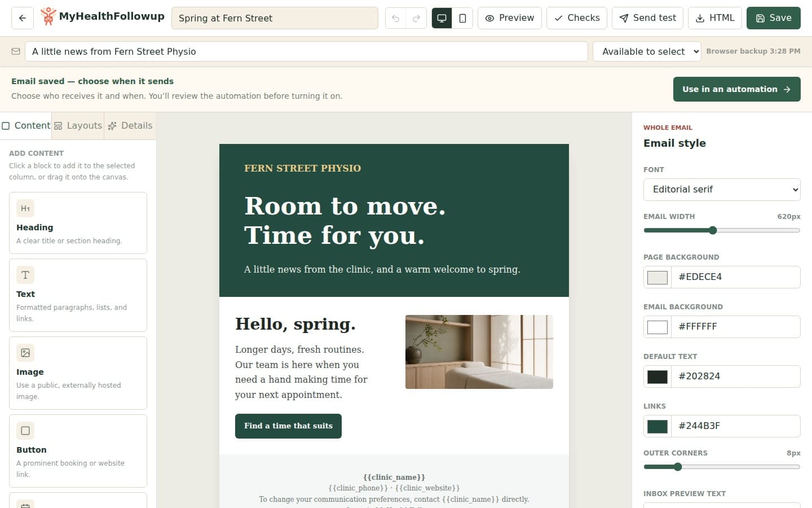Open the Page background color swatch

(657, 277)
